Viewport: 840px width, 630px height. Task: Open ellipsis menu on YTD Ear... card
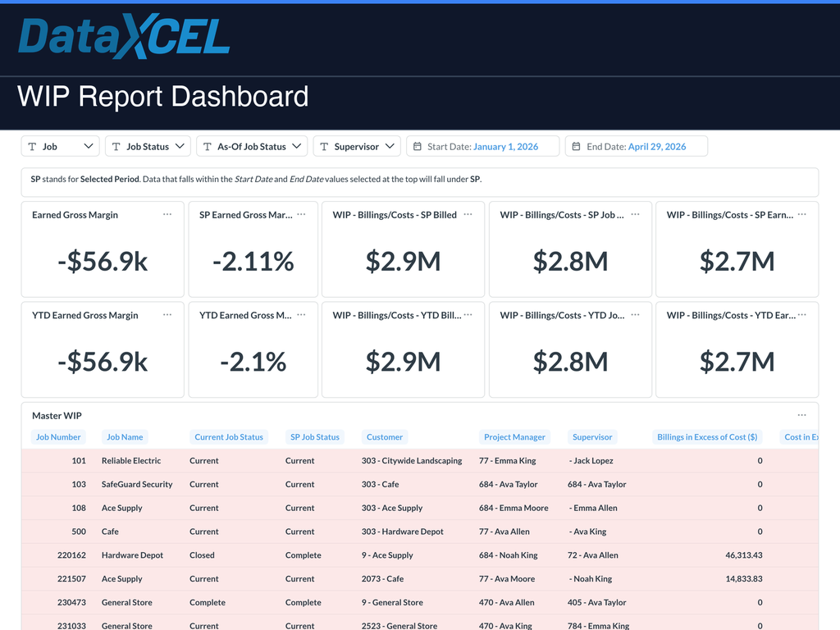[x=802, y=315]
